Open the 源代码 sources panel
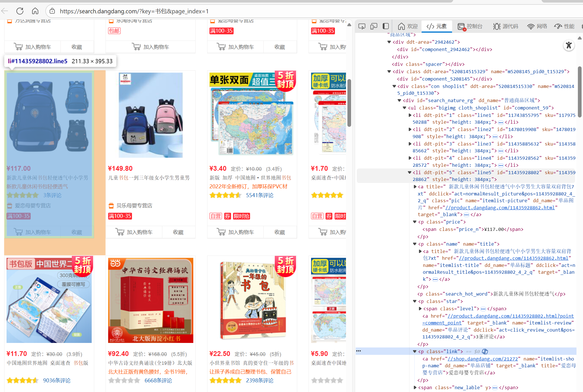Screen dimensions: 583x392 coord(506,26)
